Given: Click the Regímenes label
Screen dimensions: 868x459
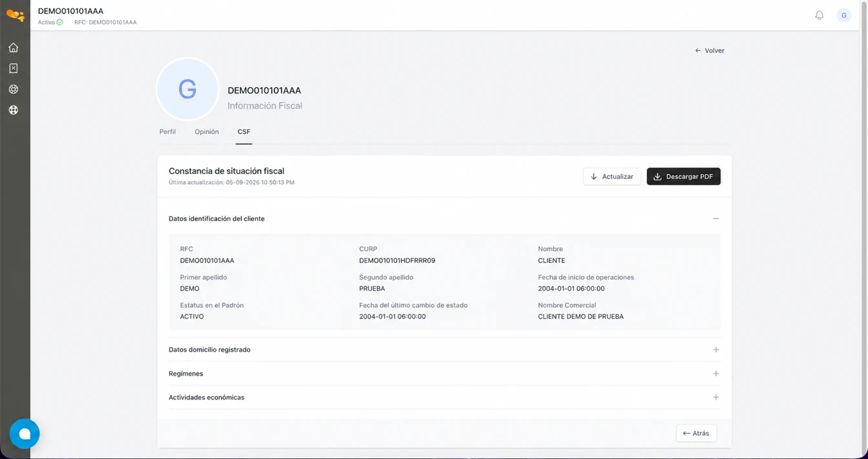Looking at the screenshot, I should (186, 374).
